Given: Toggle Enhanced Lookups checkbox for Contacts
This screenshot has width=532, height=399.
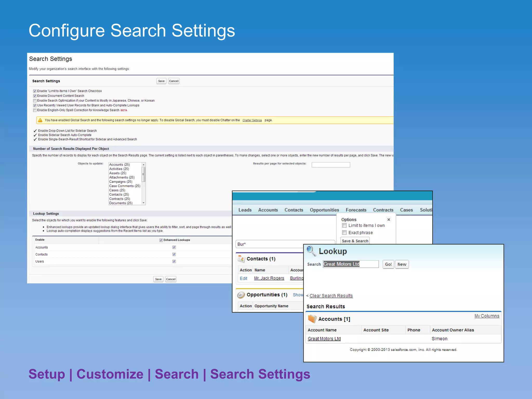Looking at the screenshot, I should [174, 254].
